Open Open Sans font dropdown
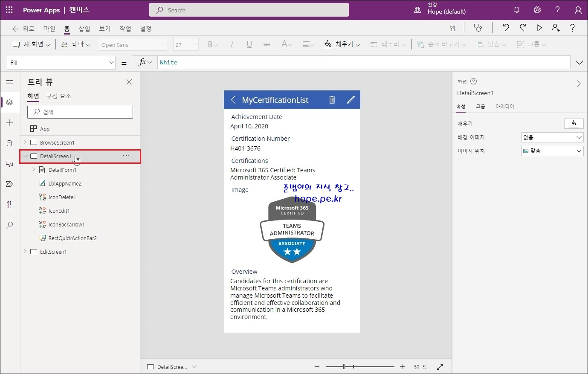The width and height of the screenshot is (588, 374). click(x=133, y=44)
